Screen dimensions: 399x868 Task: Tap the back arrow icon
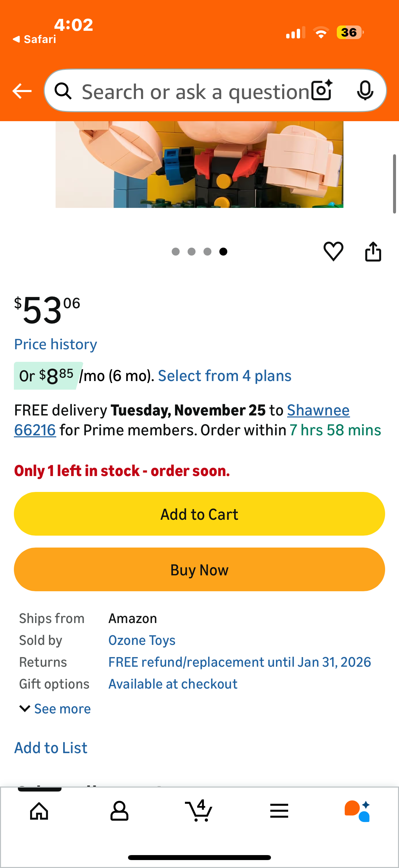[22, 91]
